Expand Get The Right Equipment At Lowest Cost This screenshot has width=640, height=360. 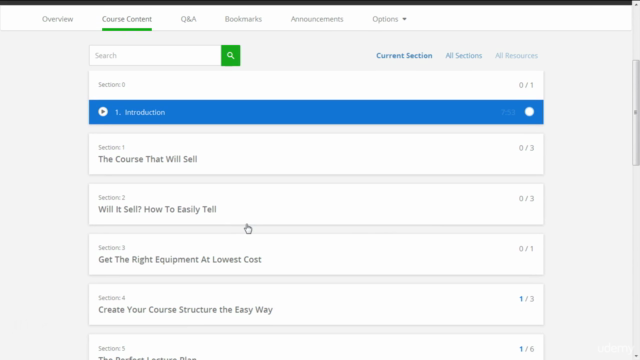316,255
